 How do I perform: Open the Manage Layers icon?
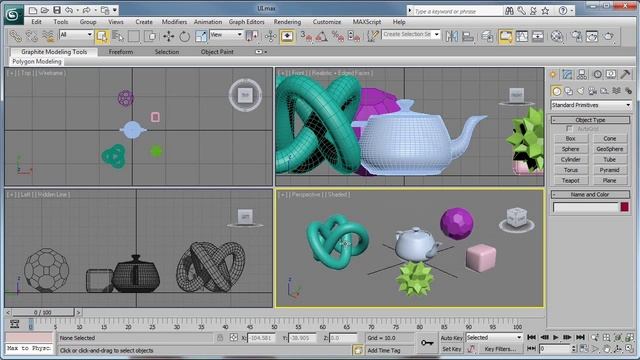pos(487,36)
